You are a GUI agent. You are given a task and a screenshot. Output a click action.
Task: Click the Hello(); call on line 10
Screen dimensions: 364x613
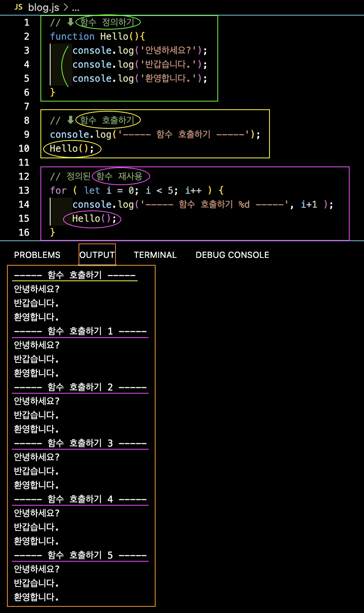[72, 148]
